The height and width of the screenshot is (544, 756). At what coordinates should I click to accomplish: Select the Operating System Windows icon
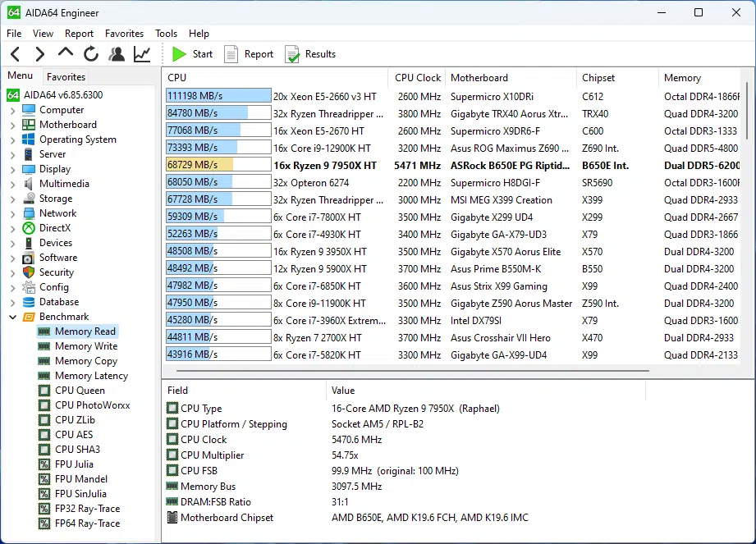pos(29,139)
